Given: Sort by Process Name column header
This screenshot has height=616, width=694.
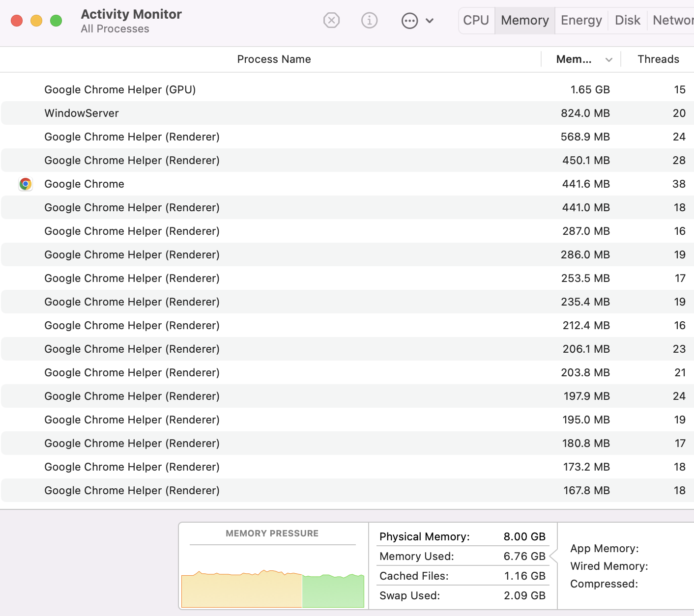Looking at the screenshot, I should tap(274, 59).
